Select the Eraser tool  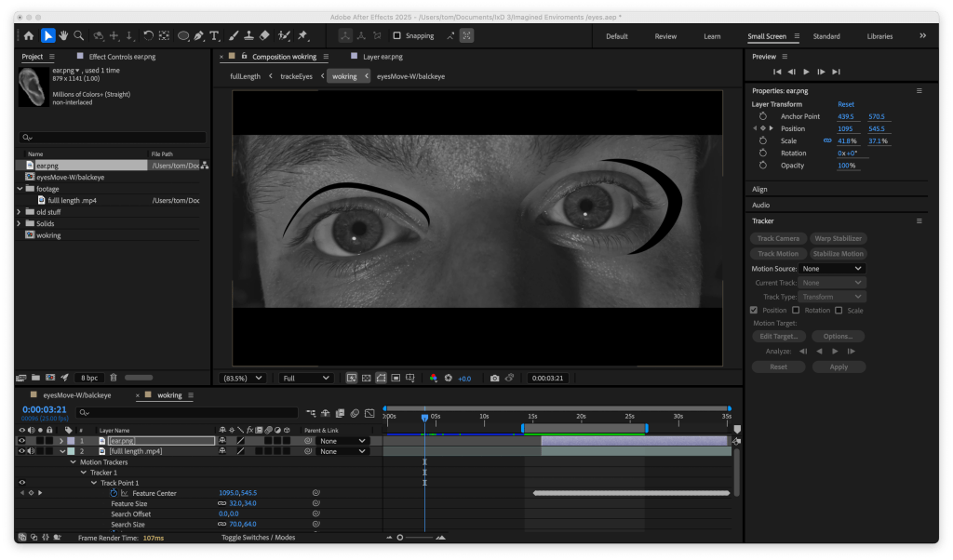[264, 36]
